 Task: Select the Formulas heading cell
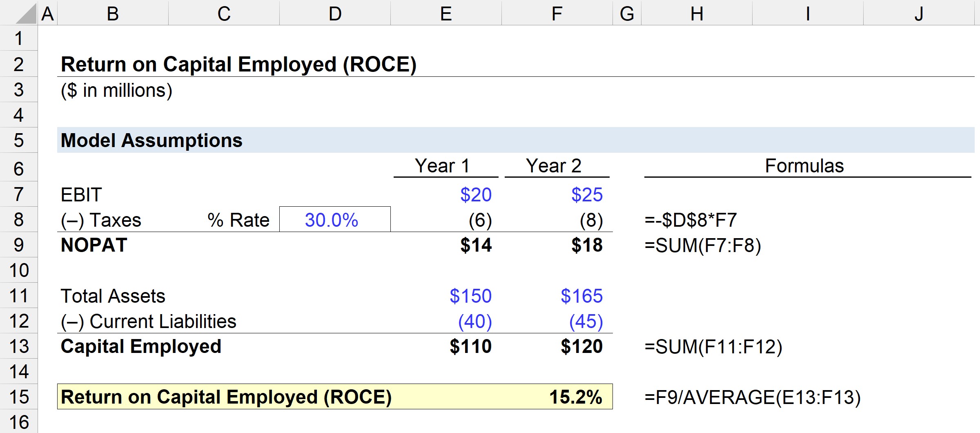pos(804,166)
